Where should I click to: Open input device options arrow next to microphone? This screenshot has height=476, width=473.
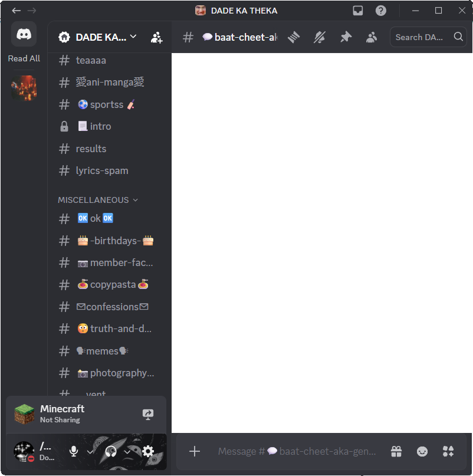pyautogui.click(x=90, y=452)
